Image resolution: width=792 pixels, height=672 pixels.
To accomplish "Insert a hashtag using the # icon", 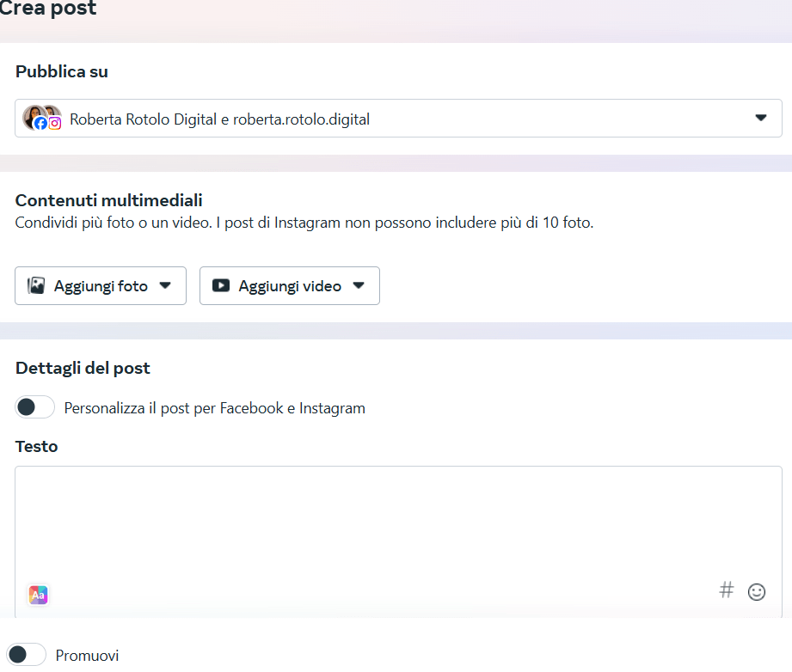I will (x=727, y=590).
